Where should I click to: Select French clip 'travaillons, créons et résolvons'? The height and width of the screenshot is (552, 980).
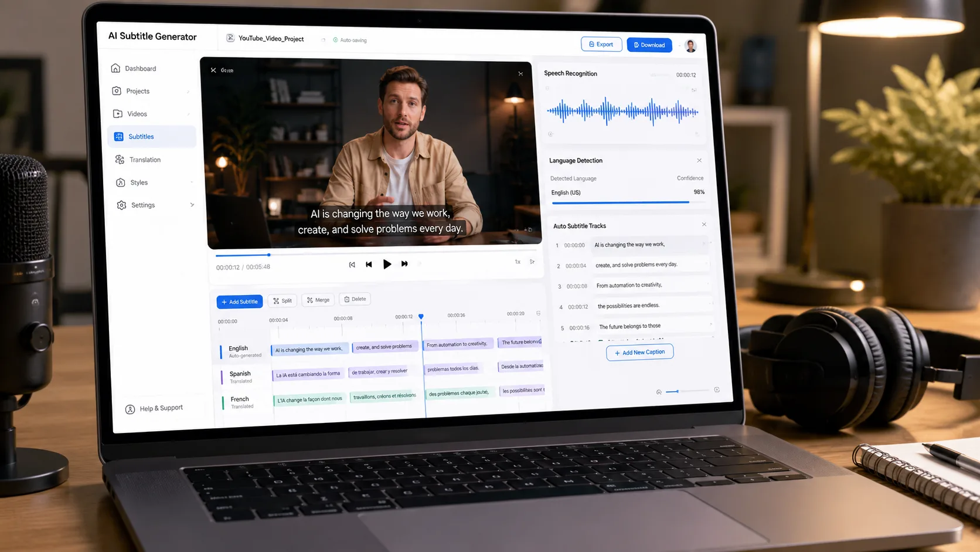tap(384, 396)
